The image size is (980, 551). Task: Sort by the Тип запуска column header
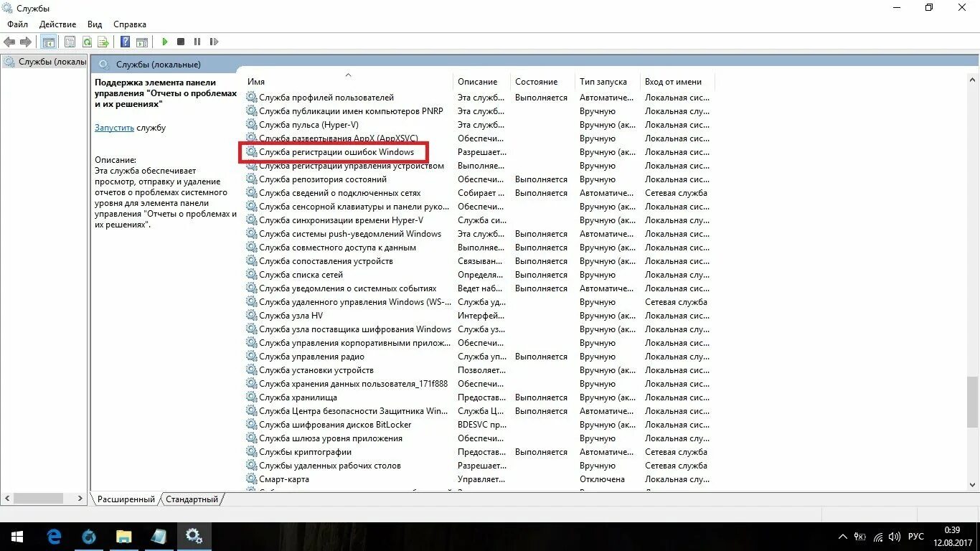(x=607, y=81)
